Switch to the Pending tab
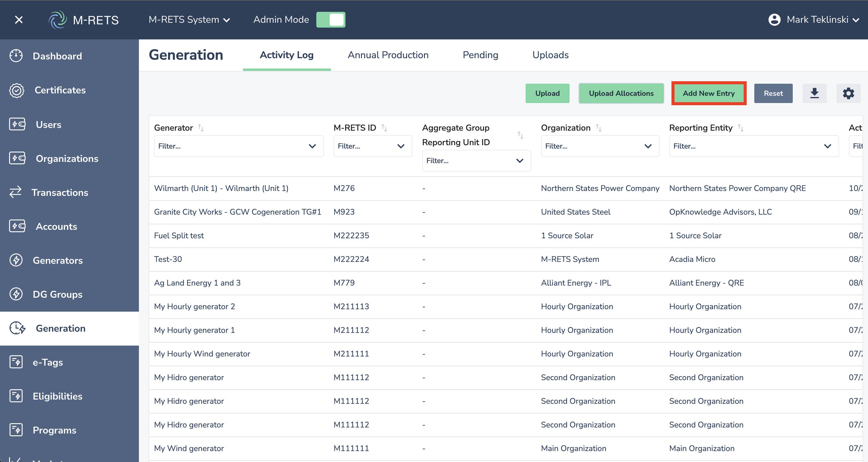 (x=480, y=55)
